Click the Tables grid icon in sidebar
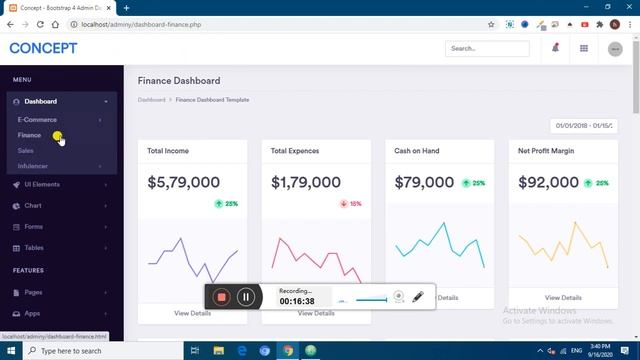This screenshot has width=640, height=360. (x=16, y=248)
